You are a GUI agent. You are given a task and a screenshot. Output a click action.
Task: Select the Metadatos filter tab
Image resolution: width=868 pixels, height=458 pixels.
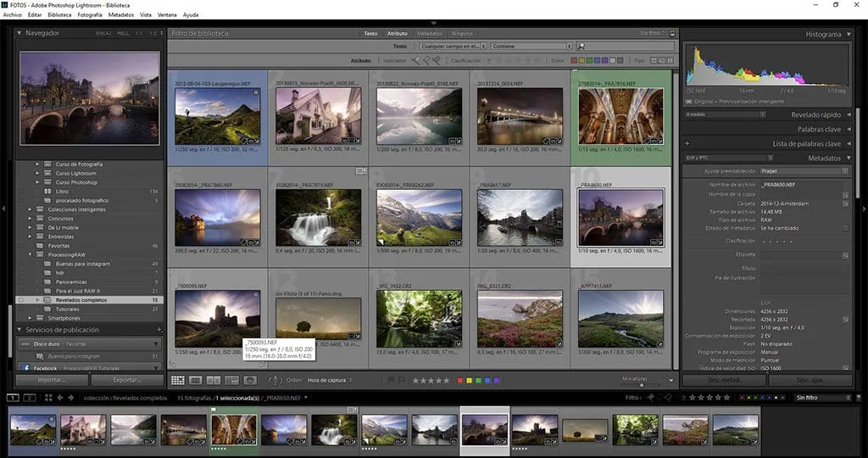(x=429, y=34)
